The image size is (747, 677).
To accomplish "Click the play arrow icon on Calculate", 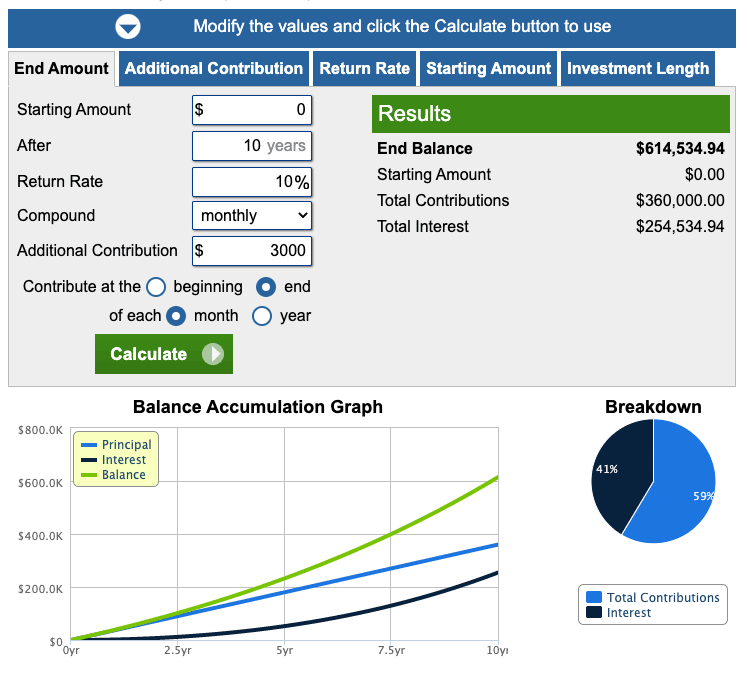I will [x=212, y=354].
